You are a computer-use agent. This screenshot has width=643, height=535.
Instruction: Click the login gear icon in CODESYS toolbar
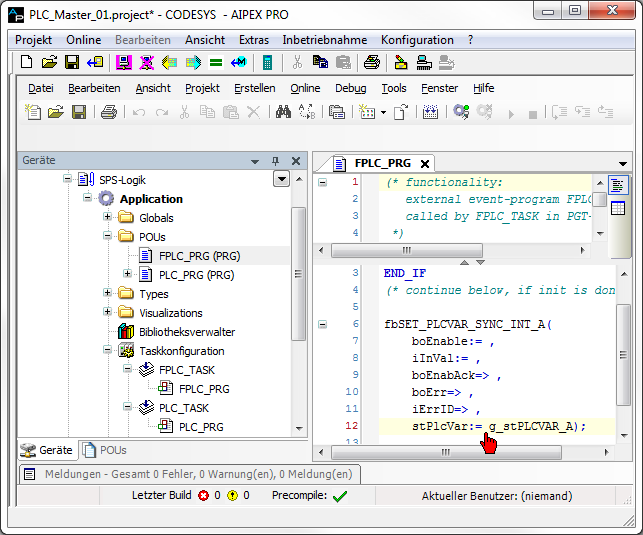461,112
